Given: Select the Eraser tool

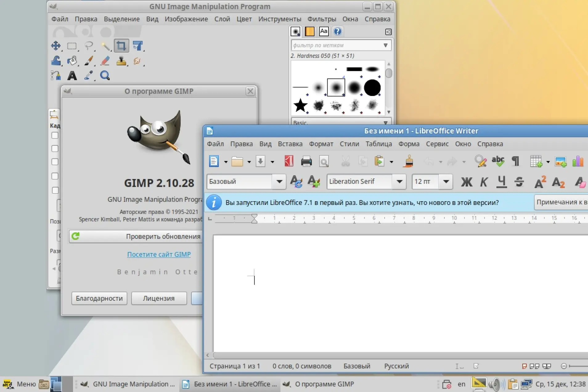Looking at the screenshot, I should click(x=105, y=61).
